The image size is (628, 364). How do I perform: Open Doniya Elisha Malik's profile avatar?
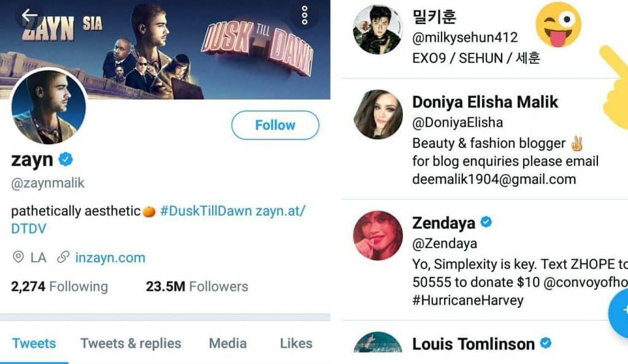[x=378, y=115]
